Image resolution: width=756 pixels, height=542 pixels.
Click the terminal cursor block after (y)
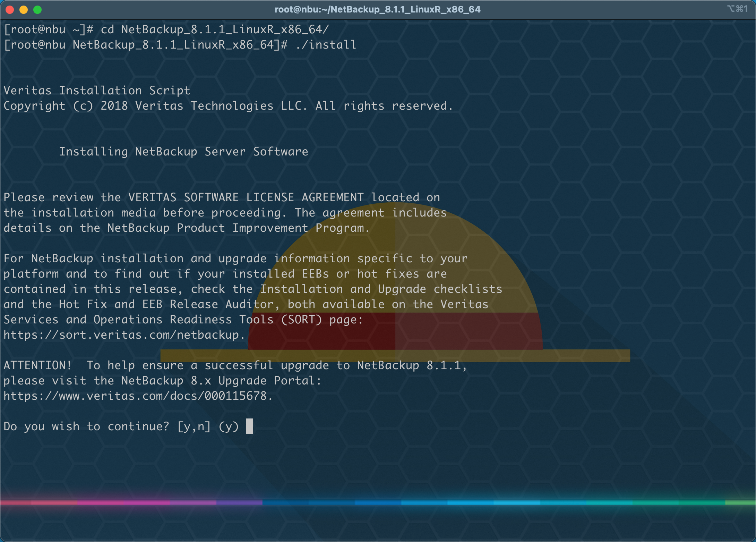coord(250,426)
